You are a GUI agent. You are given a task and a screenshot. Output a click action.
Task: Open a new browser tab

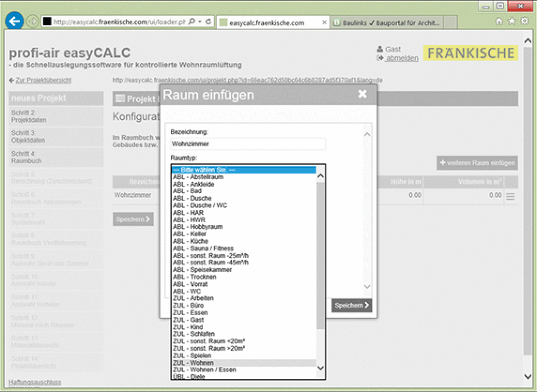click(x=450, y=22)
